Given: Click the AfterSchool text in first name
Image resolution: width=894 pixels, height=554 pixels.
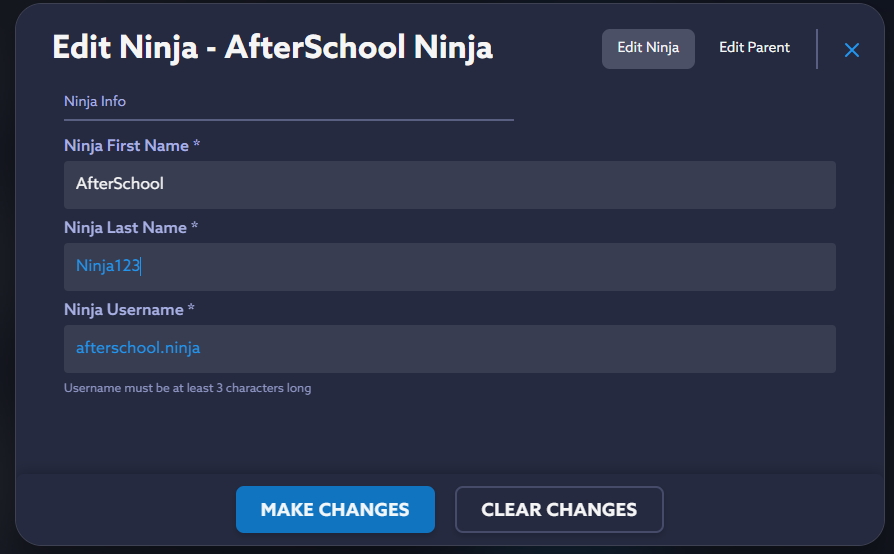Looking at the screenshot, I should click(x=120, y=184).
